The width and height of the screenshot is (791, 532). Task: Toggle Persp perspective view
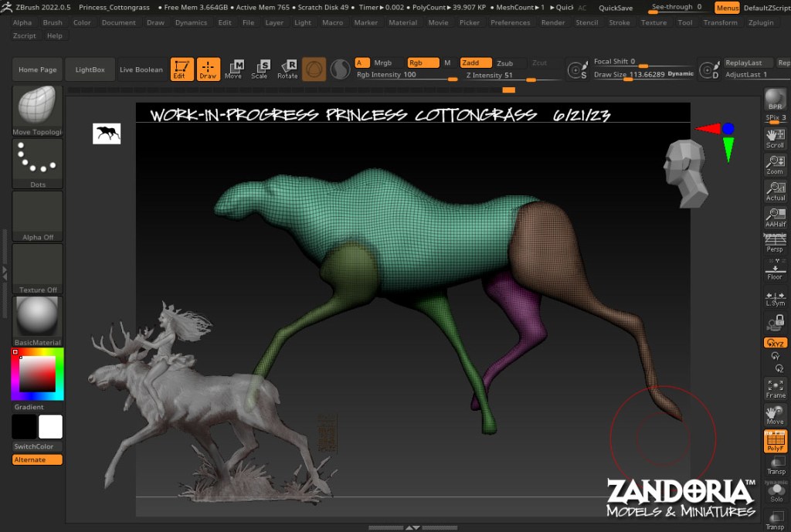pyautogui.click(x=775, y=243)
